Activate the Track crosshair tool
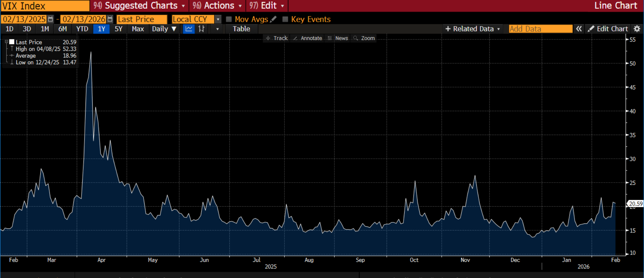 click(x=277, y=38)
